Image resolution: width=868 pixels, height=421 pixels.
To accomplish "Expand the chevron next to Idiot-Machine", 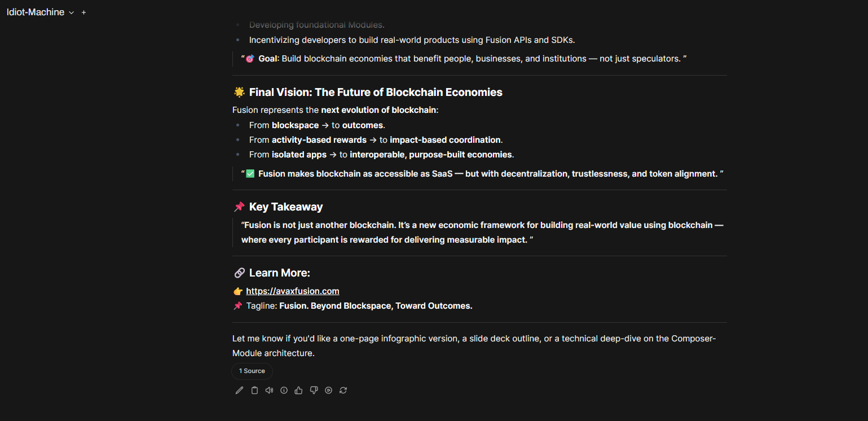I will point(72,12).
